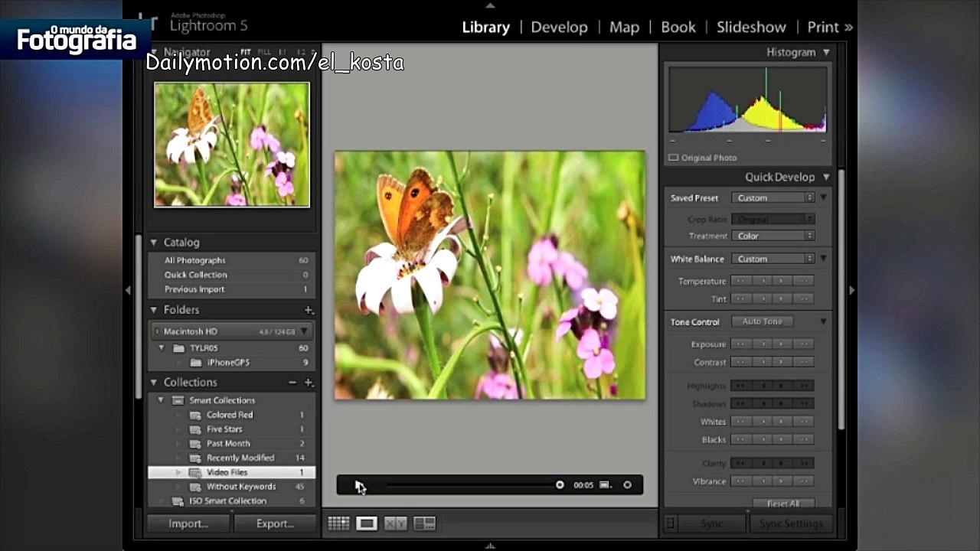This screenshot has width=980, height=551.
Task: Switch to Grid view
Action: pyautogui.click(x=338, y=523)
